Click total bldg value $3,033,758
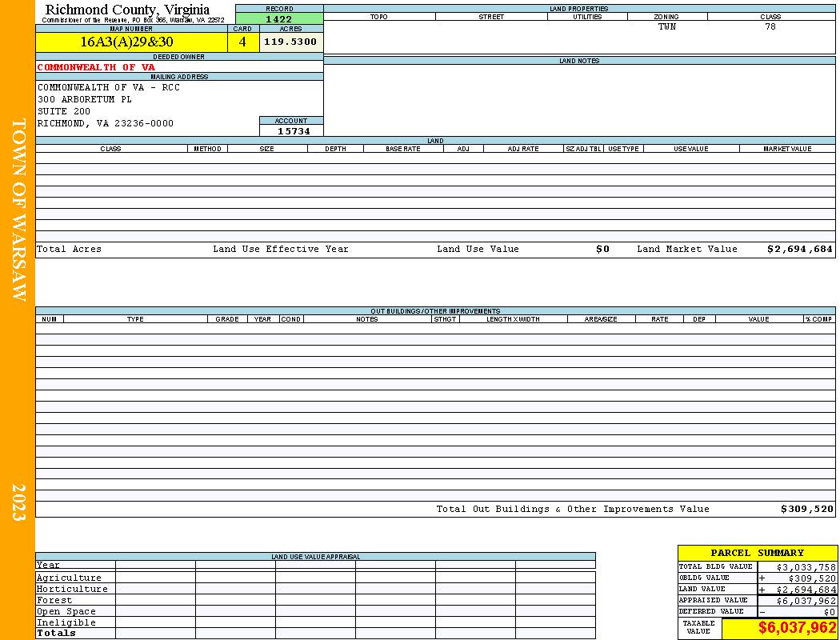 coord(806,567)
